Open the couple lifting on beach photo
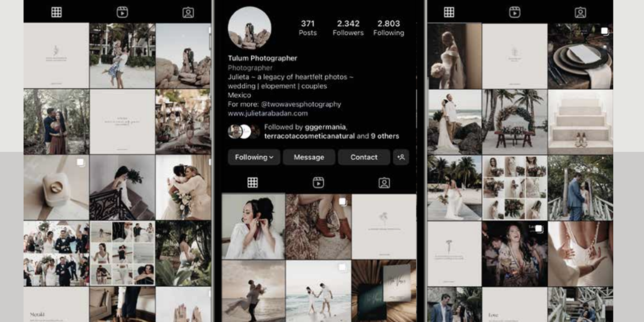 253,291
